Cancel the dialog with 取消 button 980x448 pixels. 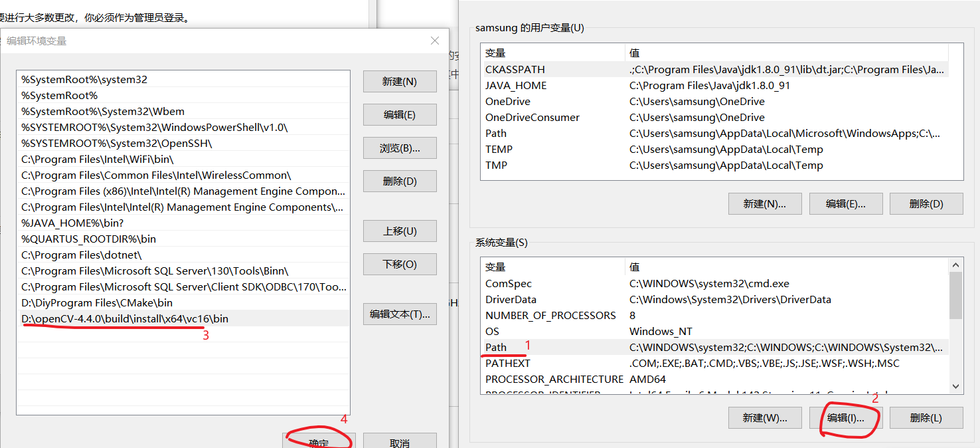399,440
